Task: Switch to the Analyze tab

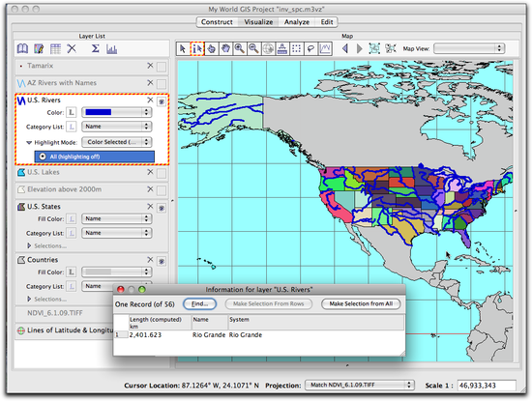Action: click(x=297, y=22)
